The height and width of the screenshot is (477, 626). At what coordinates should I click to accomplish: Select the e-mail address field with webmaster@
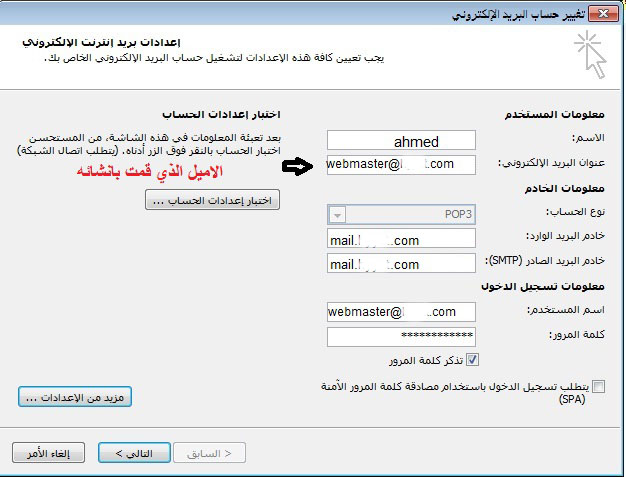coord(401,164)
